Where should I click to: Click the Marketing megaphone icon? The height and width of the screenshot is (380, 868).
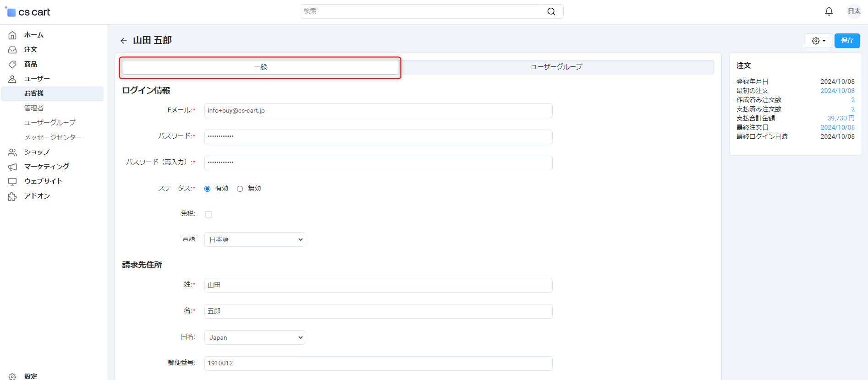click(12, 167)
